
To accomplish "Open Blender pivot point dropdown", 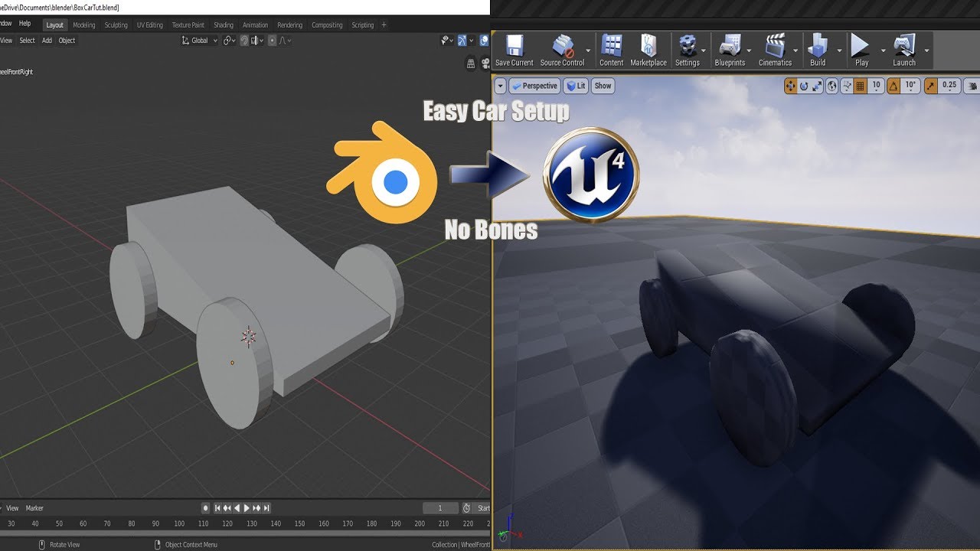I will click(229, 41).
